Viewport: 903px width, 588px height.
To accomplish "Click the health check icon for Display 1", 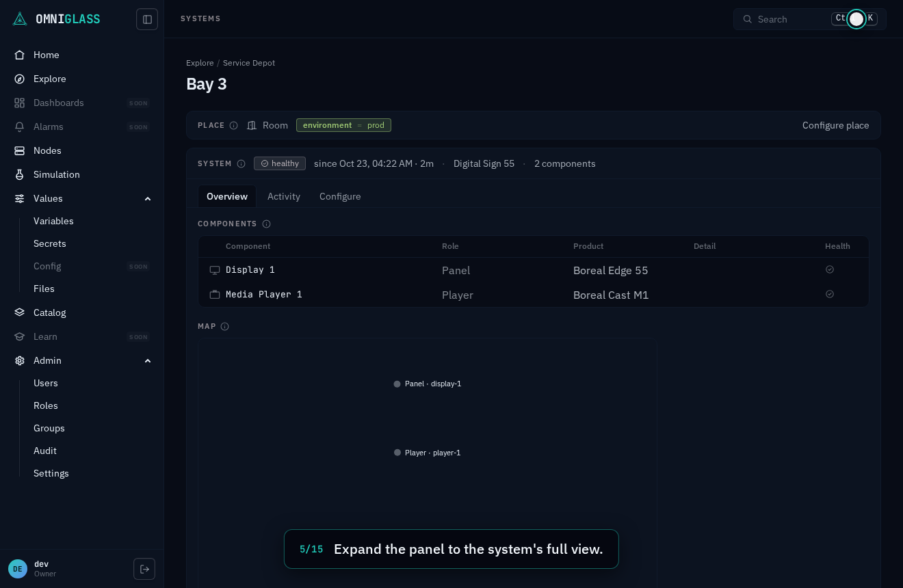I will pyautogui.click(x=830, y=269).
